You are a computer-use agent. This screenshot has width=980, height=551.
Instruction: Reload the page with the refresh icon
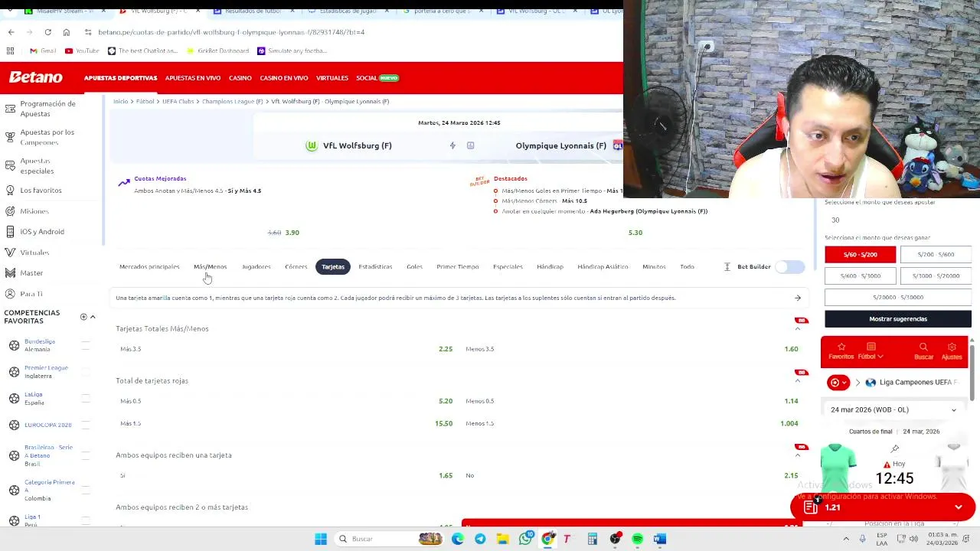point(47,32)
